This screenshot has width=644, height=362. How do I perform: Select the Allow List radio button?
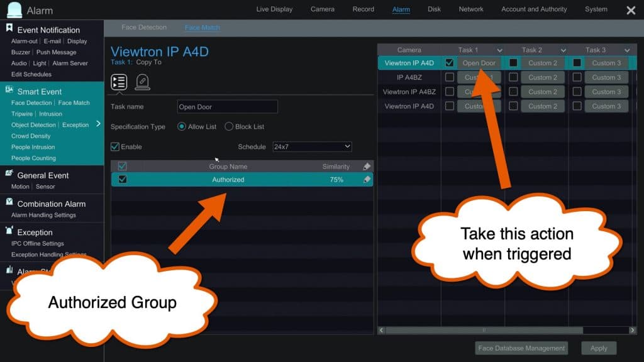[181, 126]
